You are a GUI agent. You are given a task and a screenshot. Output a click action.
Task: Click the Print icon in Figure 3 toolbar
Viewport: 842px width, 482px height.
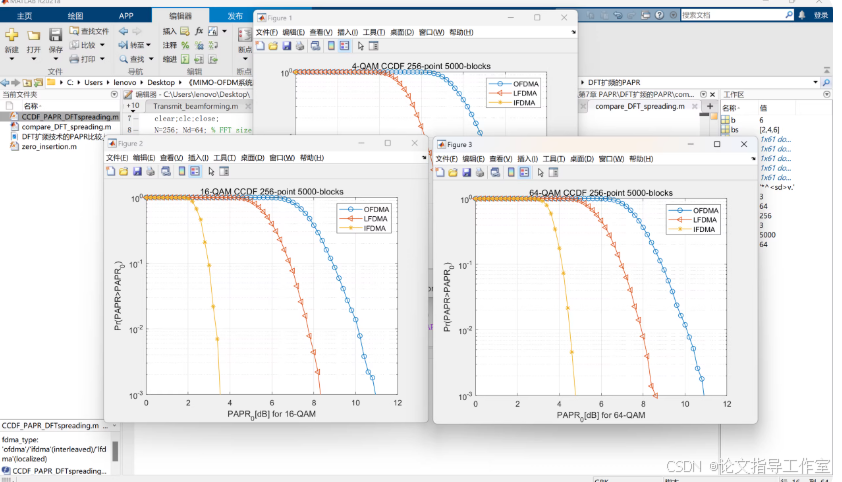(x=480, y=172)
